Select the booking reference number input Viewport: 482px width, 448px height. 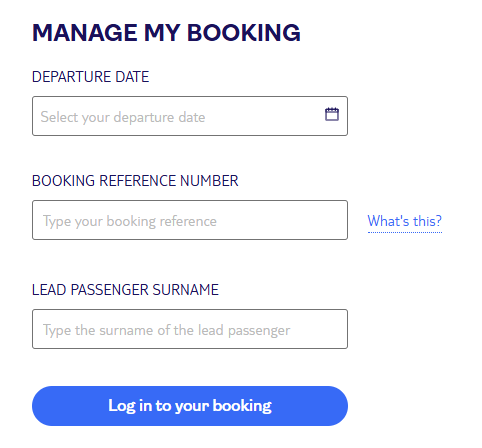pos(190,220)
